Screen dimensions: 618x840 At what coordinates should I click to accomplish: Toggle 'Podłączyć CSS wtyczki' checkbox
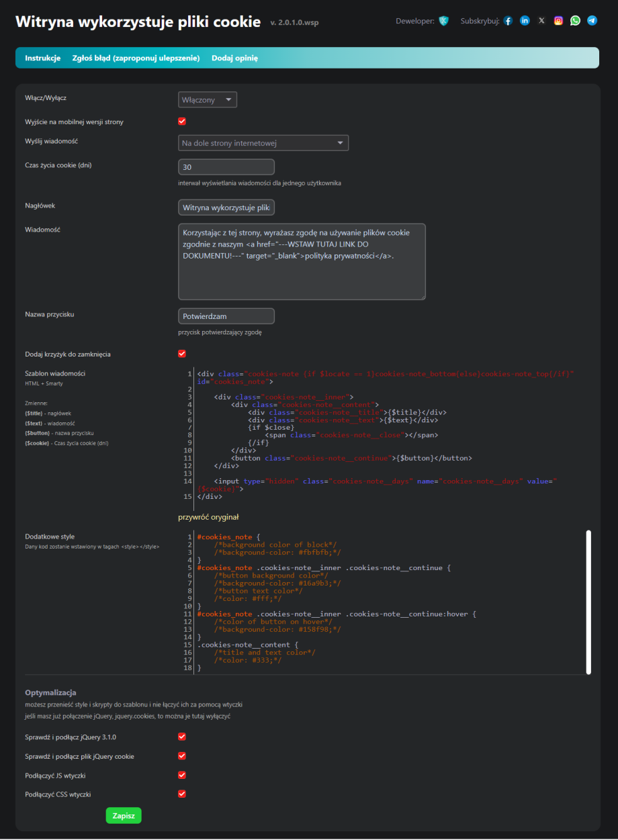click(x=182, y=794)
